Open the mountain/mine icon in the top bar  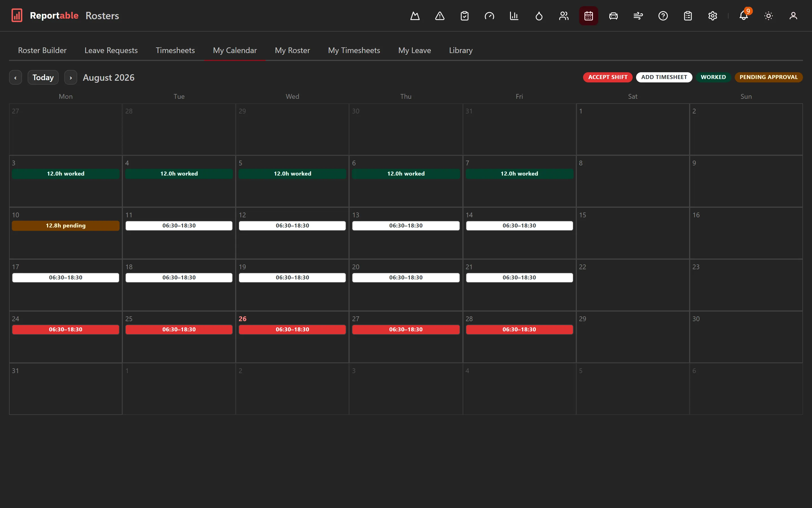tap(415, 16)
